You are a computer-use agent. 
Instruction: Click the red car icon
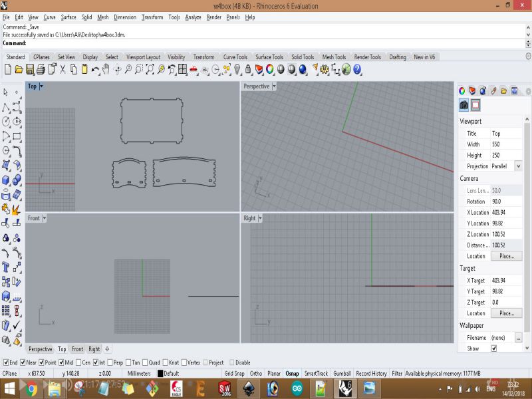coord(194,70)
